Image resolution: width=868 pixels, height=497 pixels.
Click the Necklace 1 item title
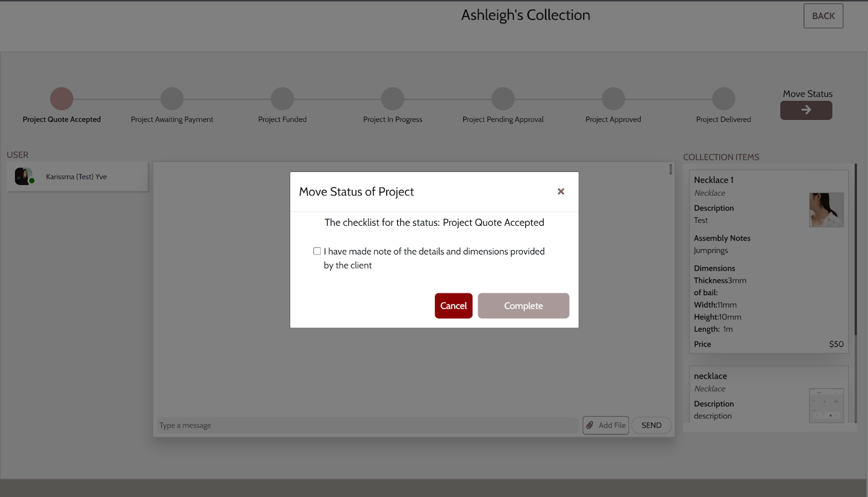[x=714, y=180]
